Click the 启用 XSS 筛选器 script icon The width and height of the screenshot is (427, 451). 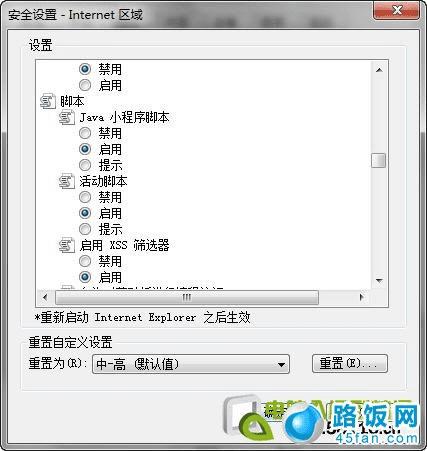67,245
